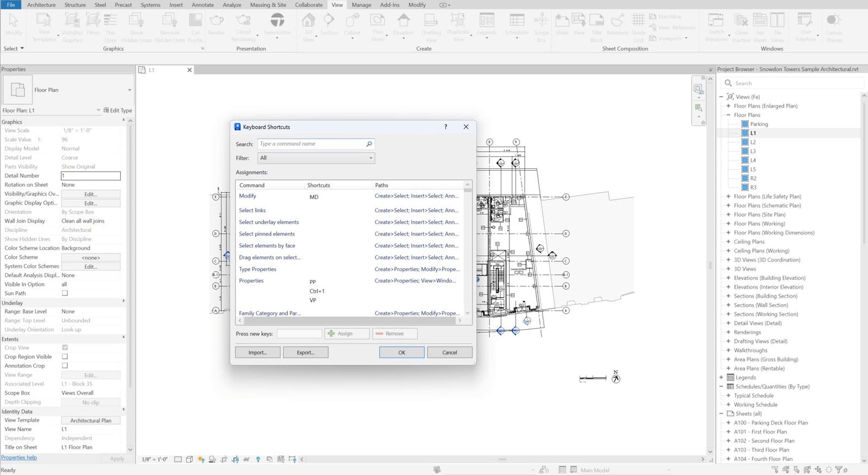The height and width of the screenshot is (475, 868).
Task: Select the L2 floor plan in Project Browser
Action: [x=752, y=142]
